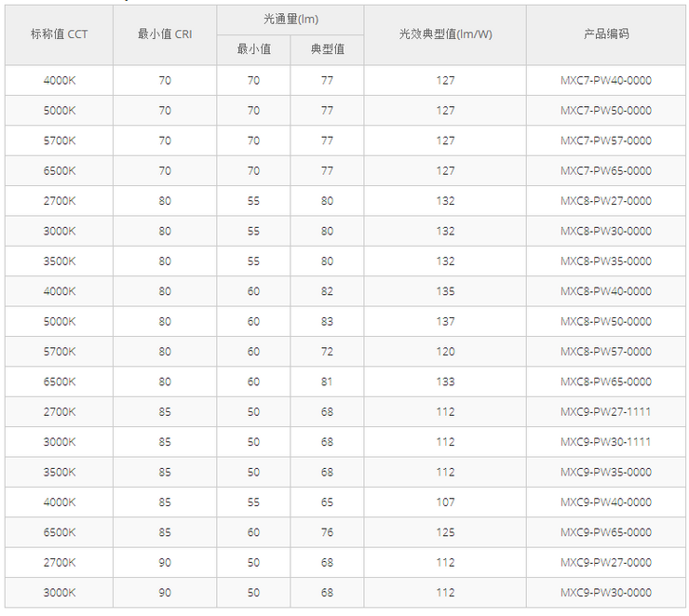Click efficacy value 133 in MXC8-PW65 row

(x=445, y=382)
